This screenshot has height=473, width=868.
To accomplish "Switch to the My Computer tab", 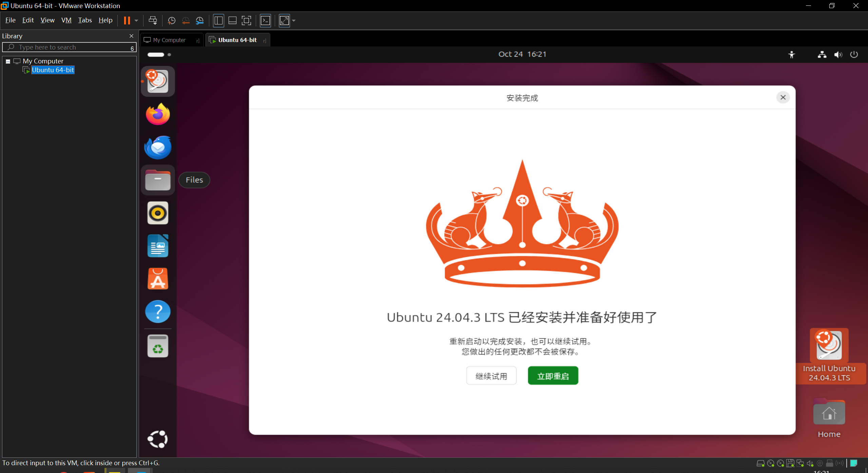I will click(x=169, y=40).
